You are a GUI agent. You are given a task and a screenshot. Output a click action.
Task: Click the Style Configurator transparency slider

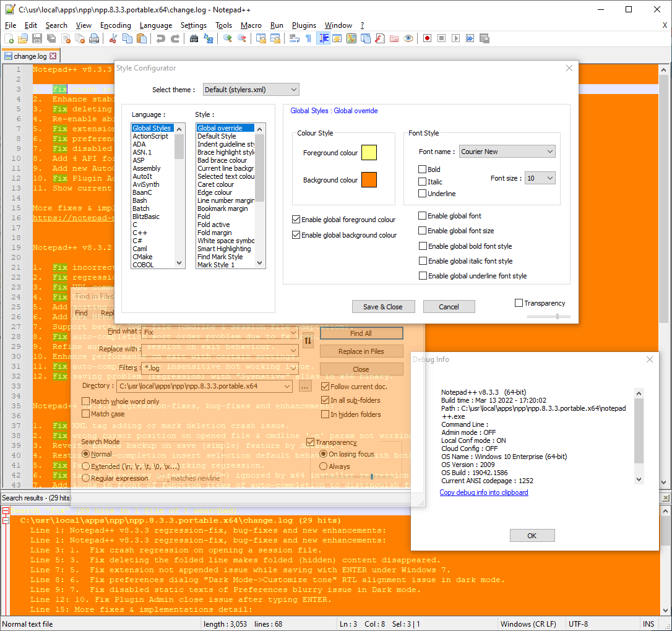[549, 317]
